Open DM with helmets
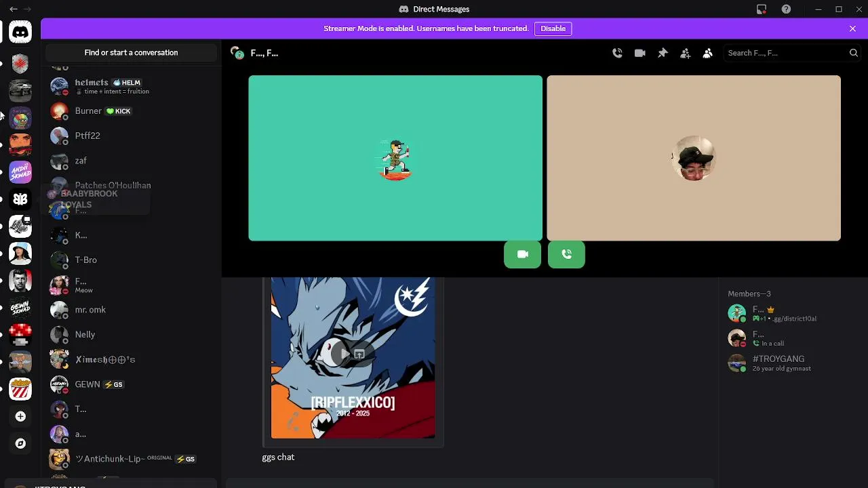 [x=132, y=86]
